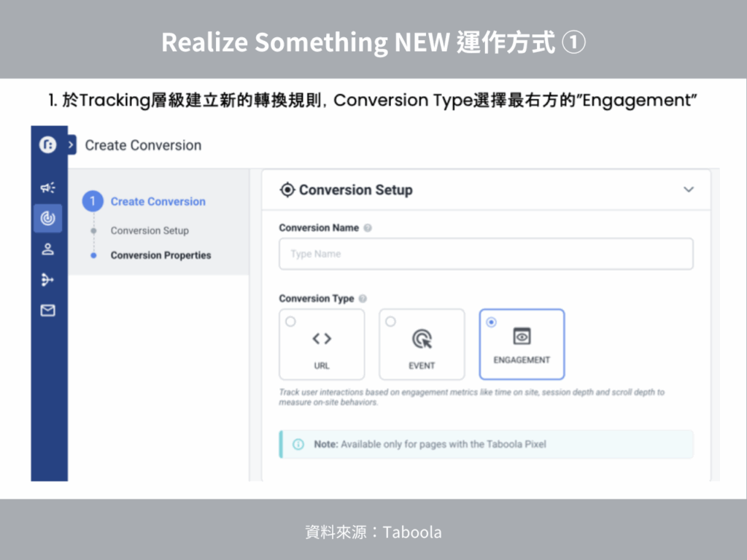Click the EVENT cursor-click icon card
The width and height of the screenshot is (747, 560).
[x=422, y=344]
